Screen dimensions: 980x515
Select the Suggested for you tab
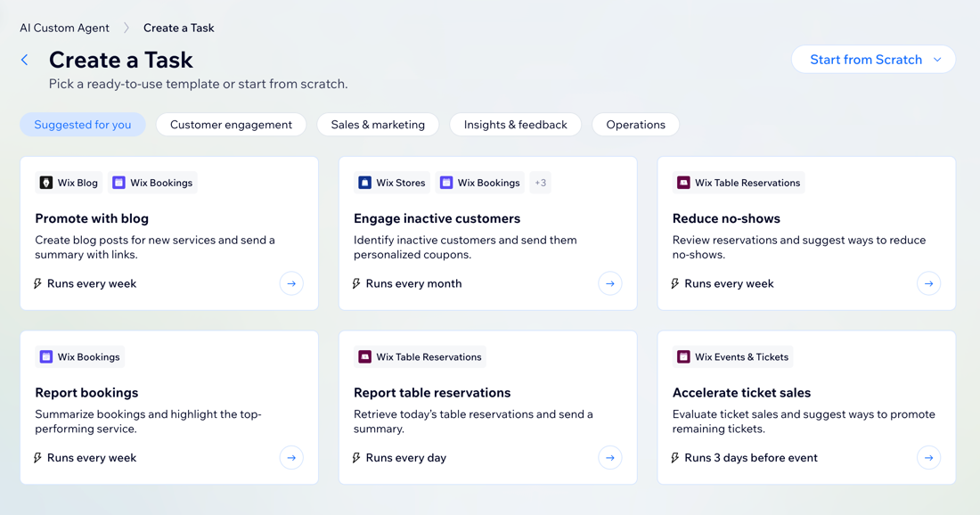pos(83,125)
